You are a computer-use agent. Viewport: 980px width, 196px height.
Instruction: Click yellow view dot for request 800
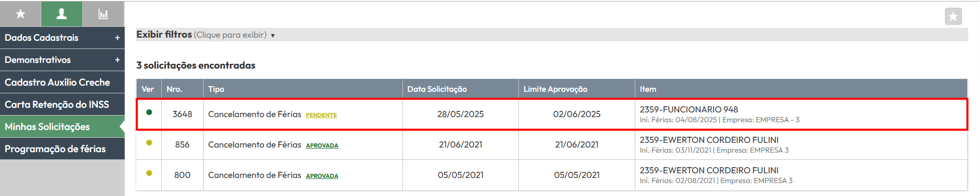coord(149,173)
